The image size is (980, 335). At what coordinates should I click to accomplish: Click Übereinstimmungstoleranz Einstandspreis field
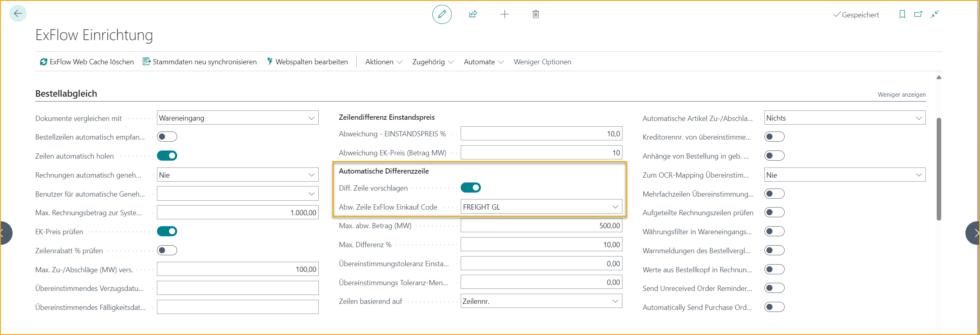click(x=541, y=263)
